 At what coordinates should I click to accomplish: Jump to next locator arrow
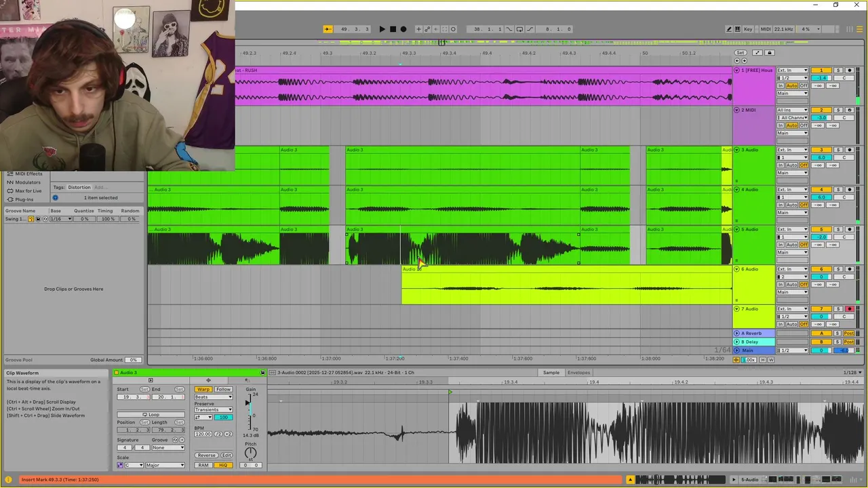click(744, 61)
